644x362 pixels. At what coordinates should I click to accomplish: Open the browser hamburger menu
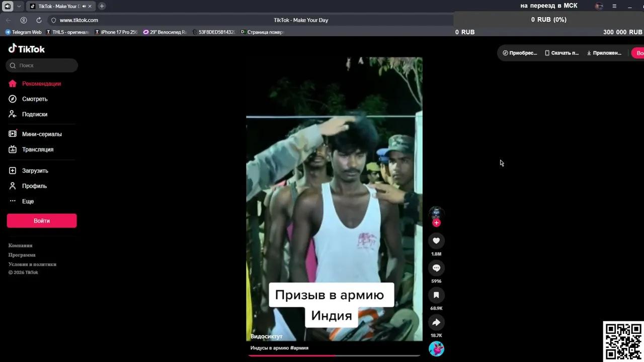click(614, 6)
